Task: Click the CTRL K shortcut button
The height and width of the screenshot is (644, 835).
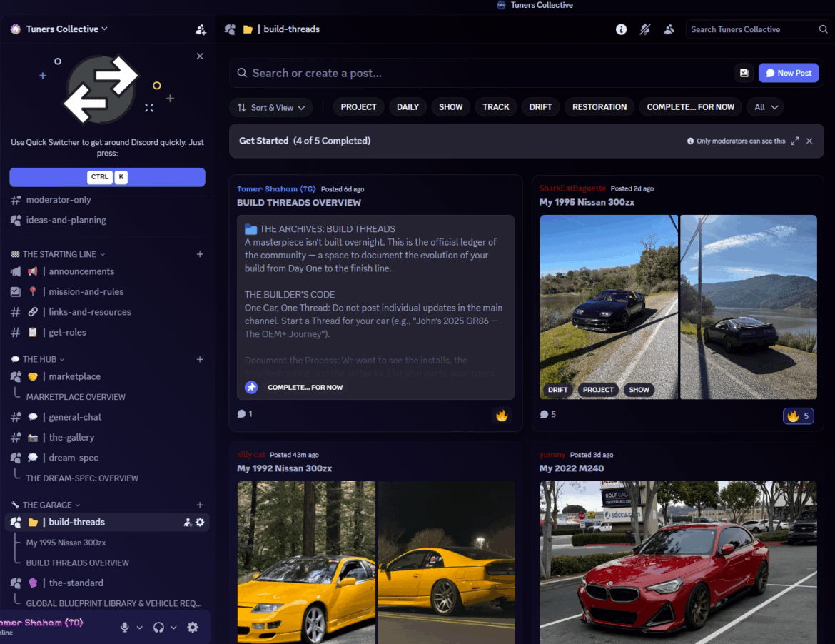Action: [x=107, y=177]
